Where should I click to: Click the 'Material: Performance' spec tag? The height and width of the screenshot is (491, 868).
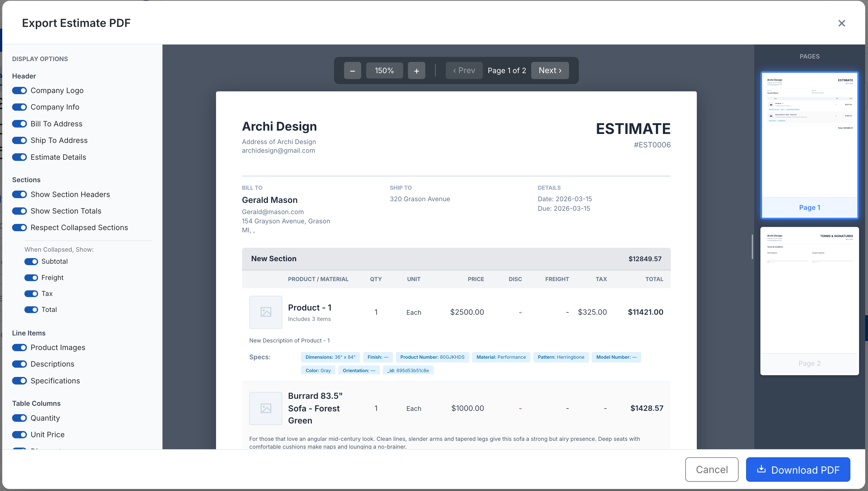pyautogui.click(x=501, y=357)
